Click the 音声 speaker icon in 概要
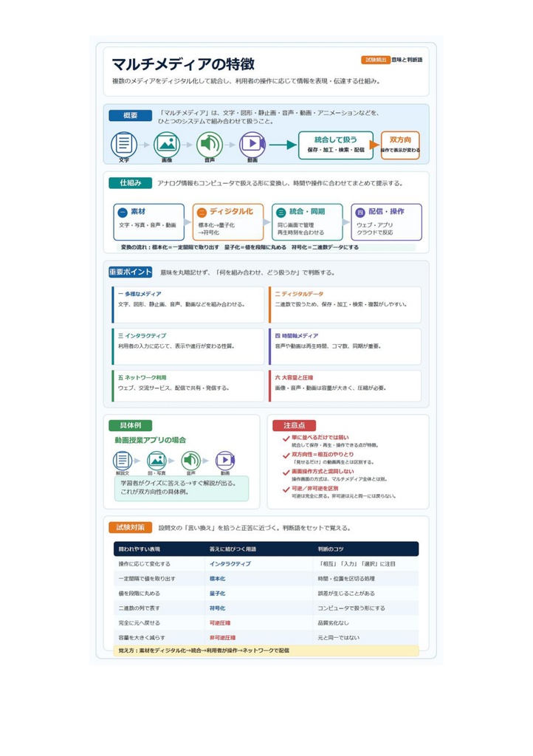The height and width of the screenshot is (756, 533). coord(209,144)
